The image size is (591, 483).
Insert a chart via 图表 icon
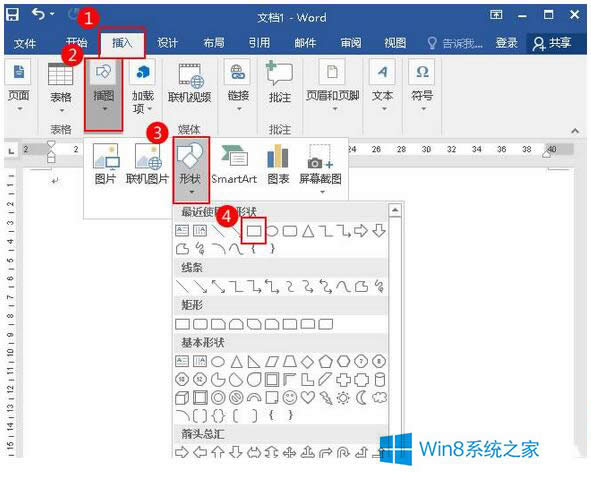tap(278, 165)
